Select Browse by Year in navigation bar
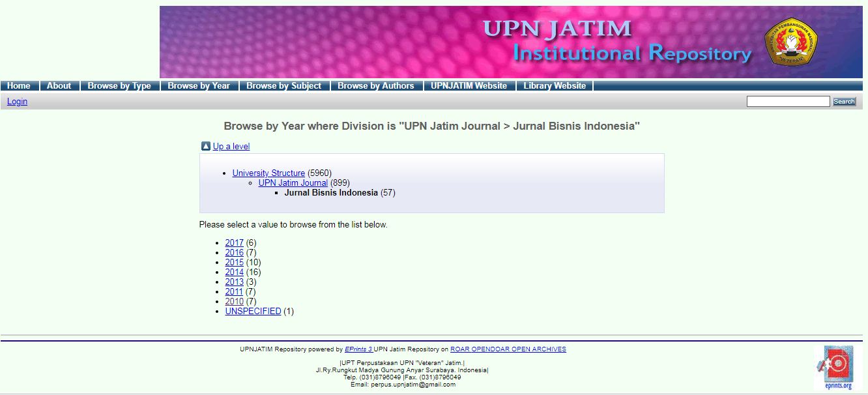The height and width of the screenshot is (395, 868). (x=199, y=86)
